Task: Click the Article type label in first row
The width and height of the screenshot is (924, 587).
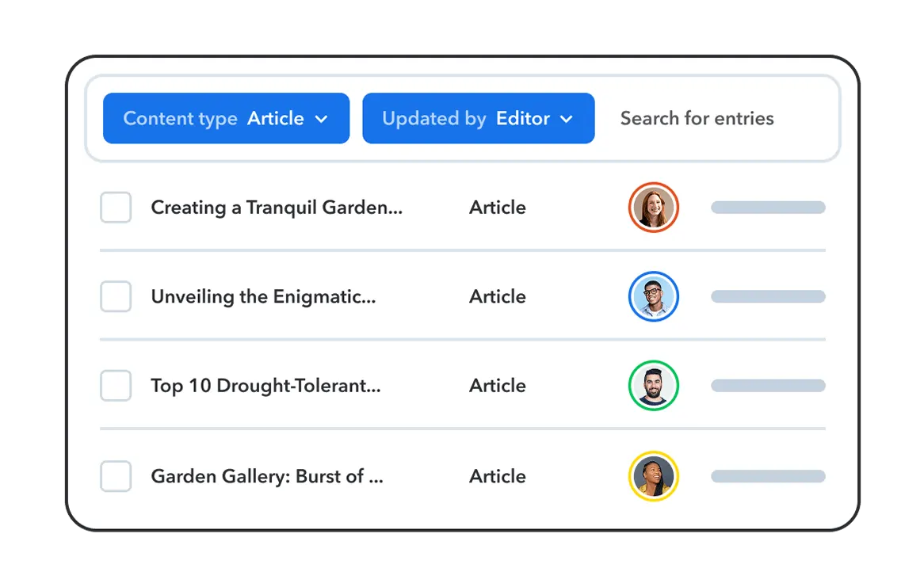Action: tap(497, 208)
